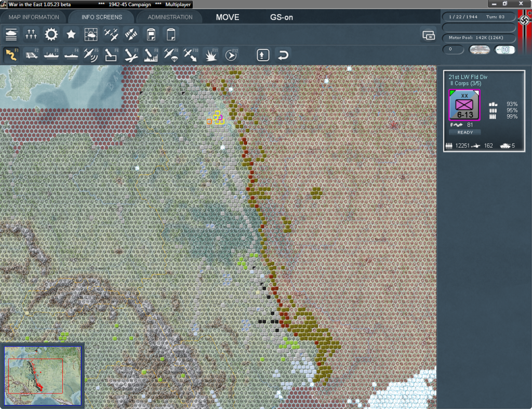Click the F12 end turn icon
The image size is (532, 409).
(x=231, y=55)
